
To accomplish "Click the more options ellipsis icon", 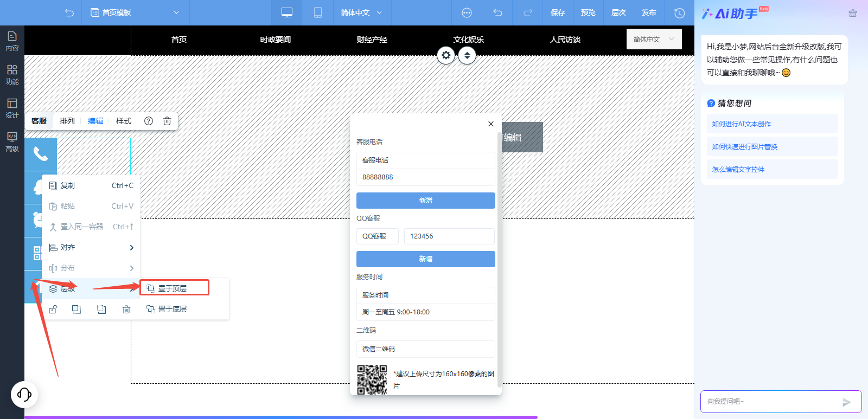I will (x=467, y=12).
